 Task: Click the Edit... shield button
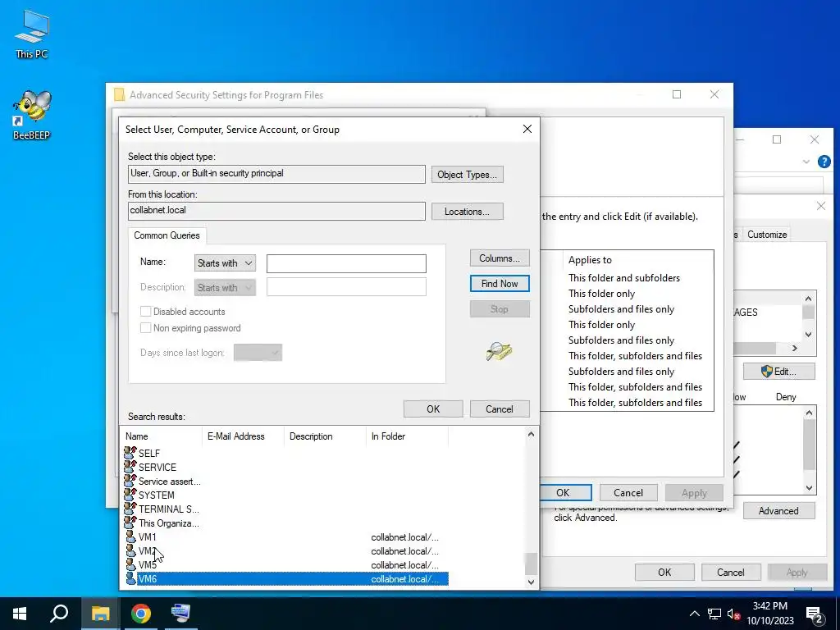click(x=779, y=372)
